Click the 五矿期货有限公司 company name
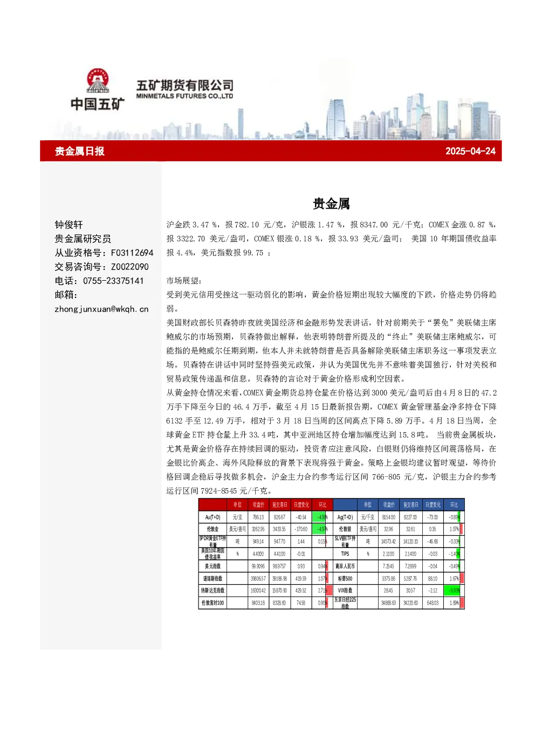 click(184, 85)
